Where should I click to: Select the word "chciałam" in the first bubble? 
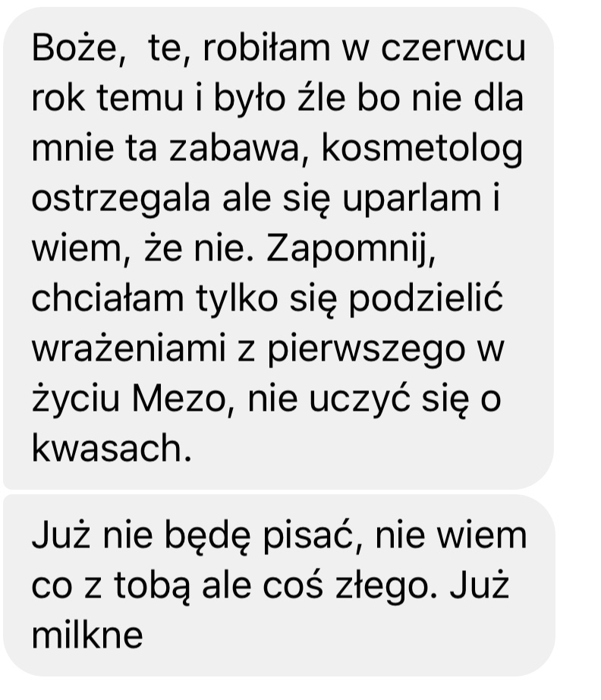pos(108,298)
